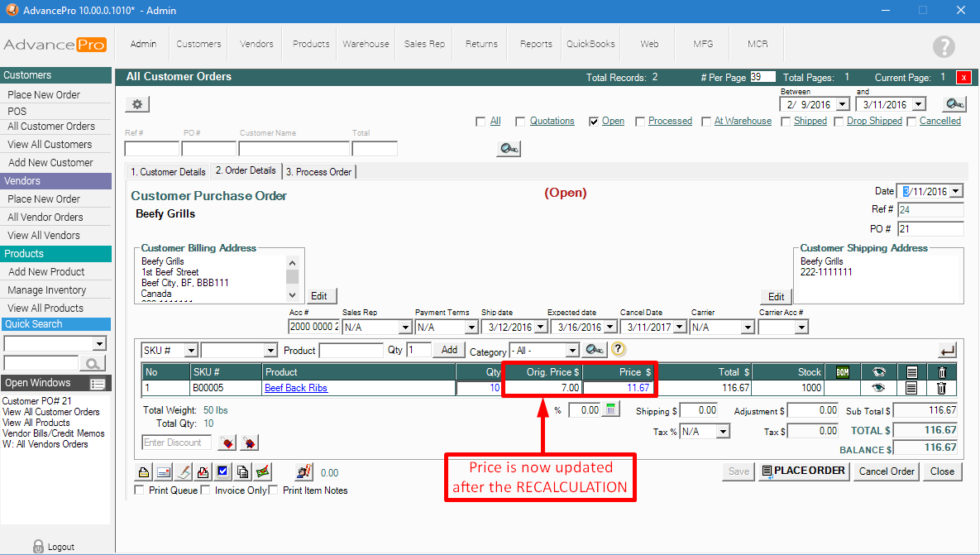Click the search key icon beside Category
Screen dimensions: 980x555
pos(595,350)
